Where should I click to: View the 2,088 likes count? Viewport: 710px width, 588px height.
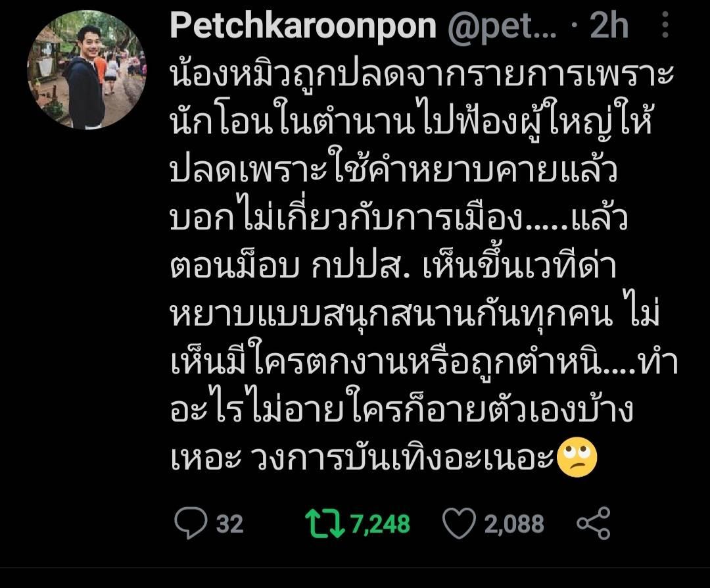(514, 524)
